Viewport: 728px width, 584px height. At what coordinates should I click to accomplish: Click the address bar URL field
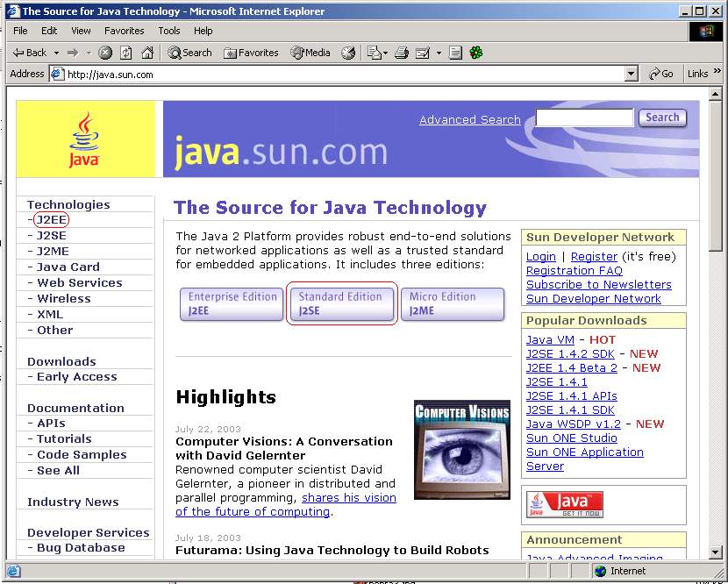tap(346, 75)
